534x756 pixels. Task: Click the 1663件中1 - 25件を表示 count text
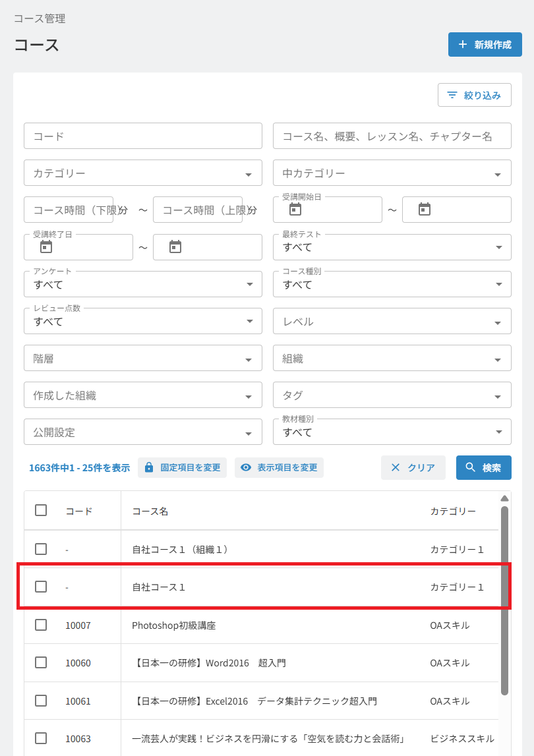coord(79,468)
